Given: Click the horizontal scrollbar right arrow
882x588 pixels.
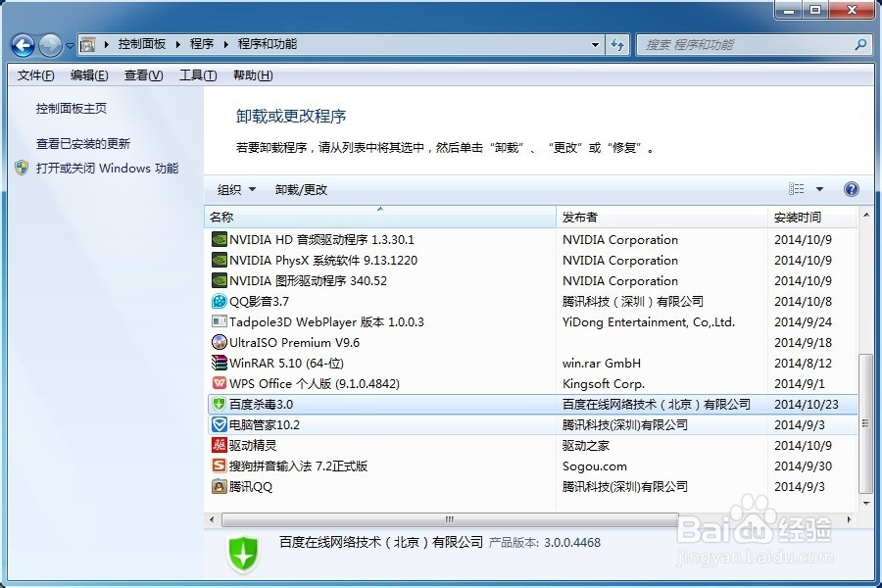Looking at the screenshot, I should click(x=850, y=519).
